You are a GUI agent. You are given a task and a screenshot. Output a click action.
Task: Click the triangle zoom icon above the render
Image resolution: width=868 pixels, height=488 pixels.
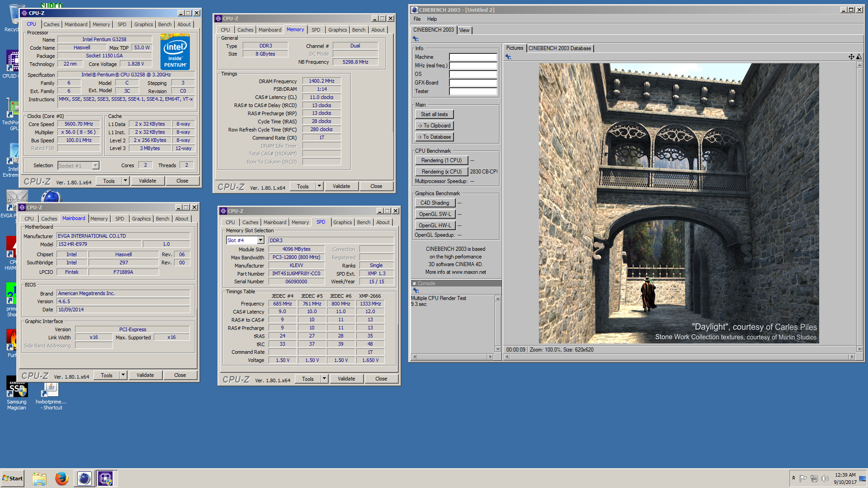point(859,57)
